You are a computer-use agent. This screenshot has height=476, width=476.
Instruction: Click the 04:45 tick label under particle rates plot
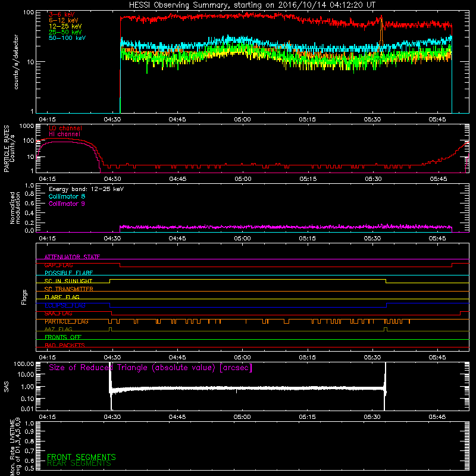pos(177,179)
